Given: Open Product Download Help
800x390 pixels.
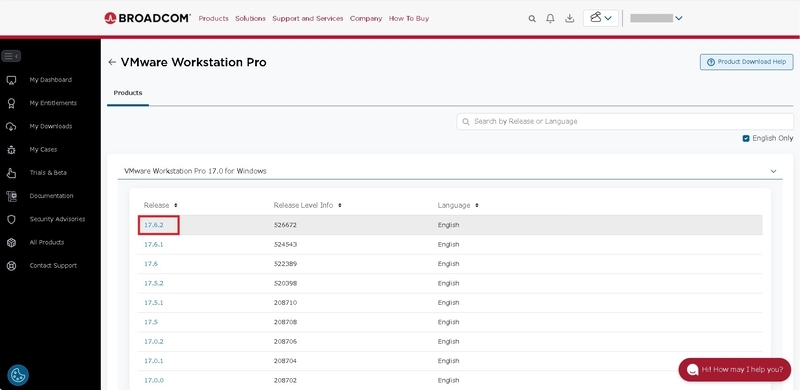Looking at the screenshot, I should [x=746, y=62].
